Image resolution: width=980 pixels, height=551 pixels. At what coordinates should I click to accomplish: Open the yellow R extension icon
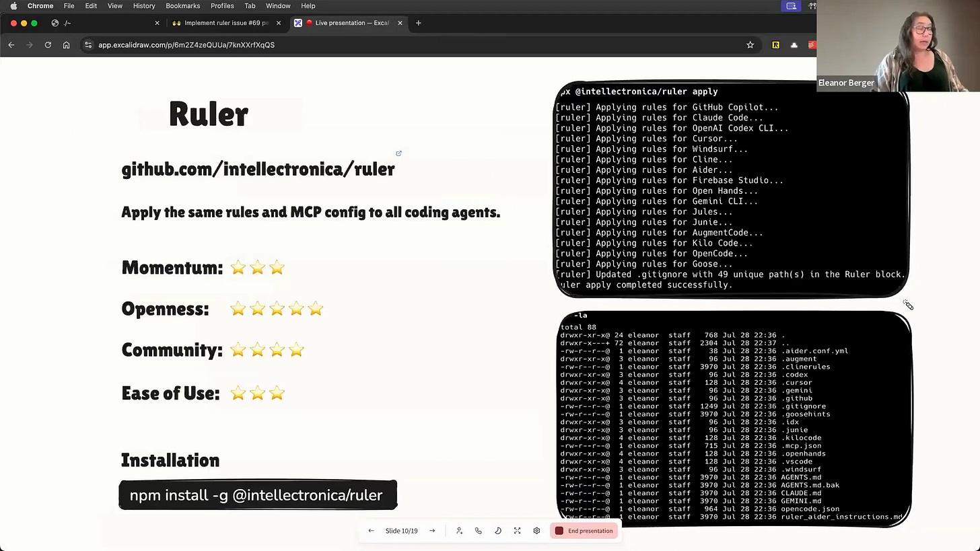pos(776,45)
